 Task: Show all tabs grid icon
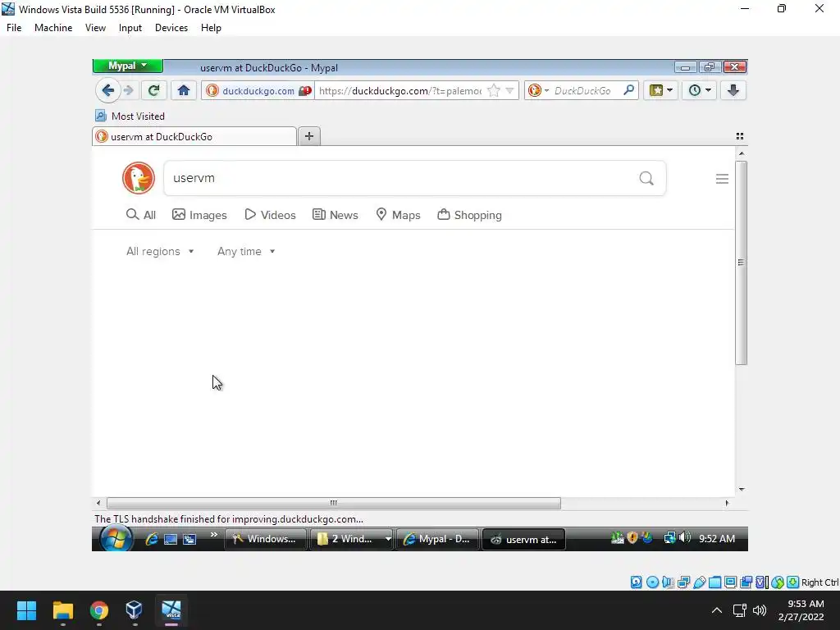point(740,136)
